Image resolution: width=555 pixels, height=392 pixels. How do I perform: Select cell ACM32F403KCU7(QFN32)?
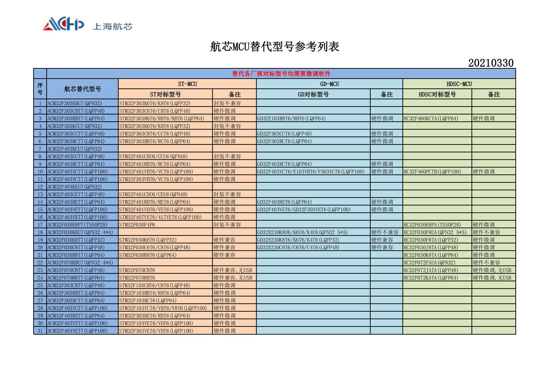coord(82,149)
